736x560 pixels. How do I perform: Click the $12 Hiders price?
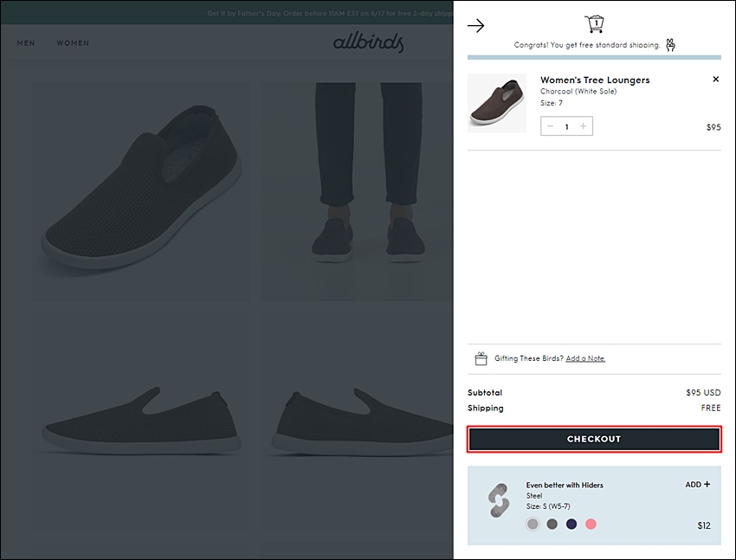pyautogui.click(x=704, y=525)
